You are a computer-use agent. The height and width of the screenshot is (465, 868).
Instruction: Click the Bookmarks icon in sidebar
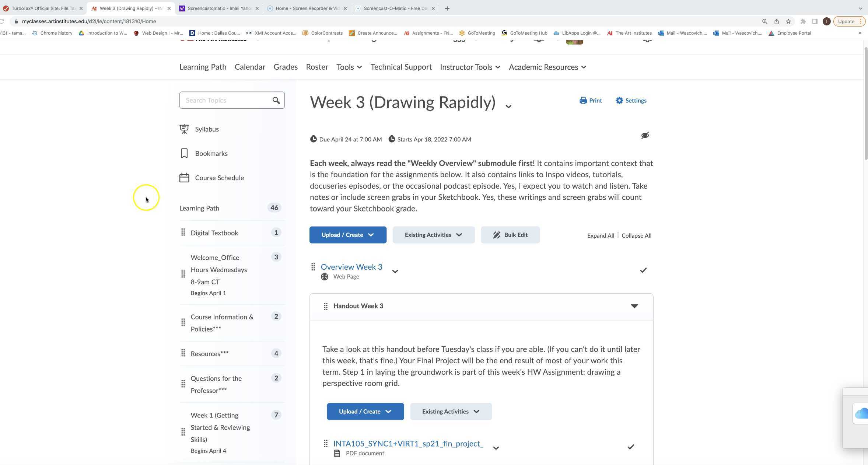tap(184, 153)
